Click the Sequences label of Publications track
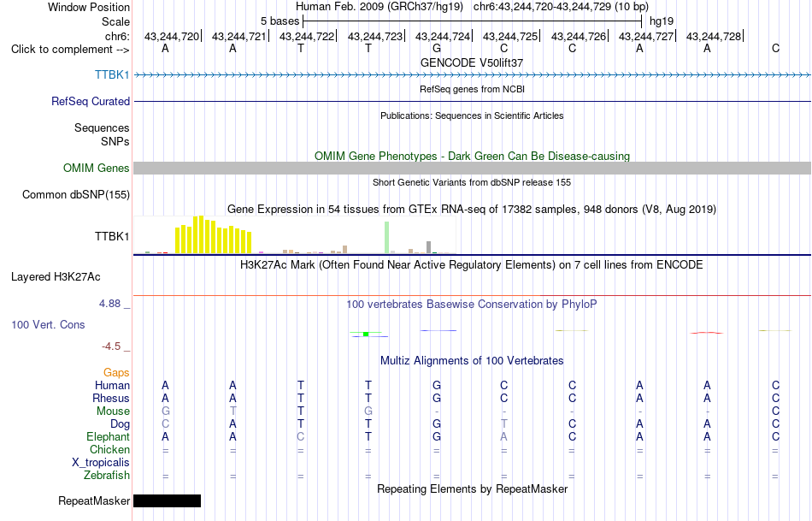 [x=102, y=128]
